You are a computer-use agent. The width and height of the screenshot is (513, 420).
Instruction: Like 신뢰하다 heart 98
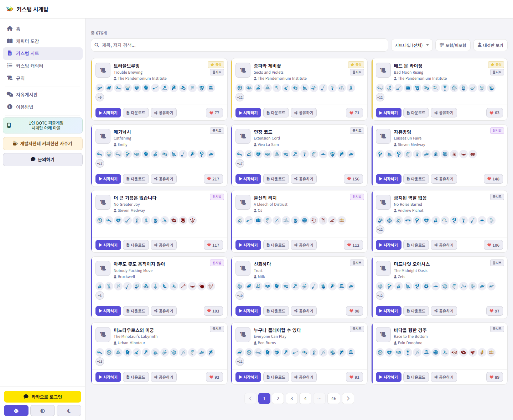tap(354, 311)
